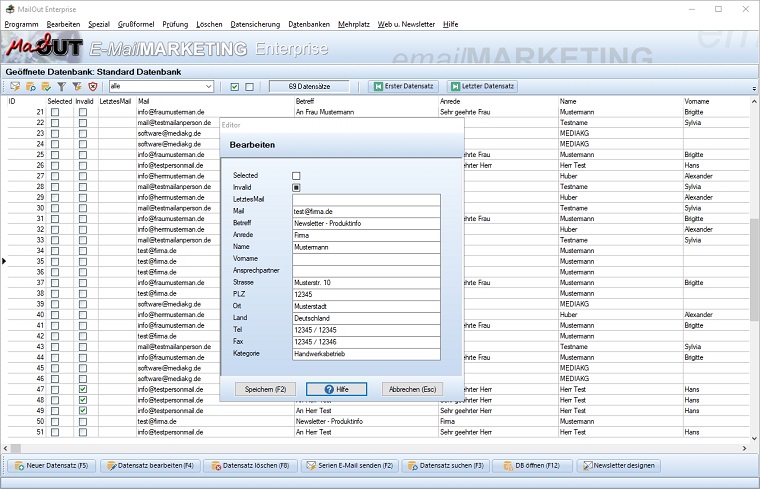Click the red shield blacklist icon

(x=93, y=86)
